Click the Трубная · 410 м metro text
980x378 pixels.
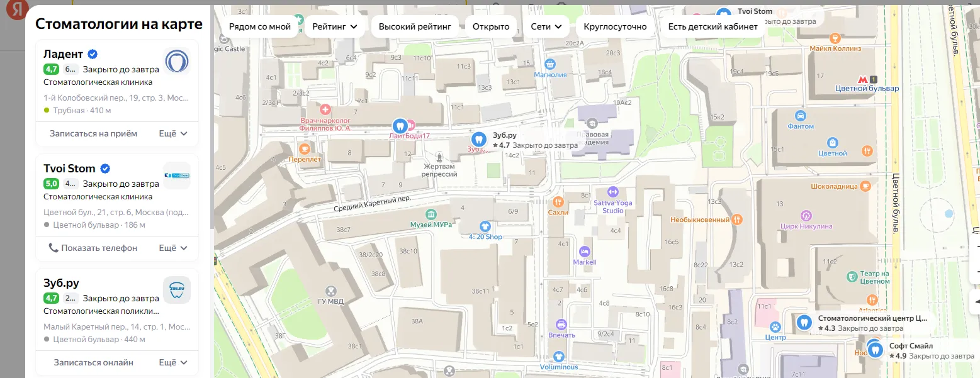pos(82,110)
